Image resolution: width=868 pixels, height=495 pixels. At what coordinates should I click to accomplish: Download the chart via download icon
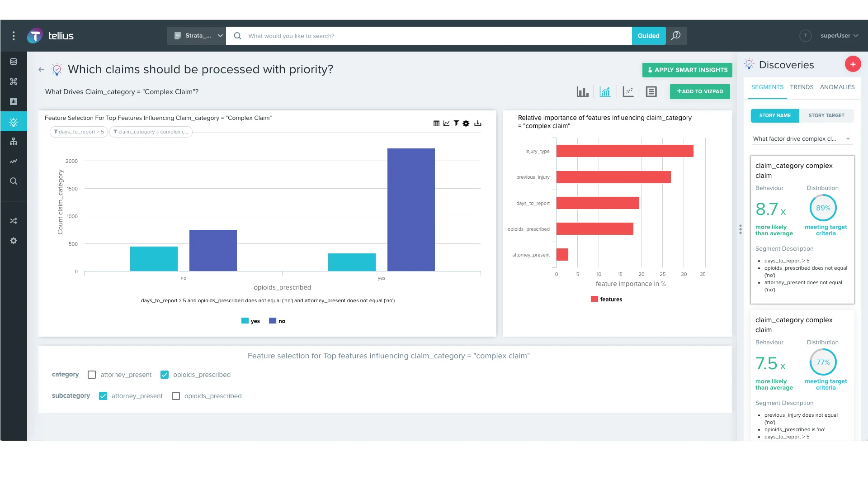[478, 123]
